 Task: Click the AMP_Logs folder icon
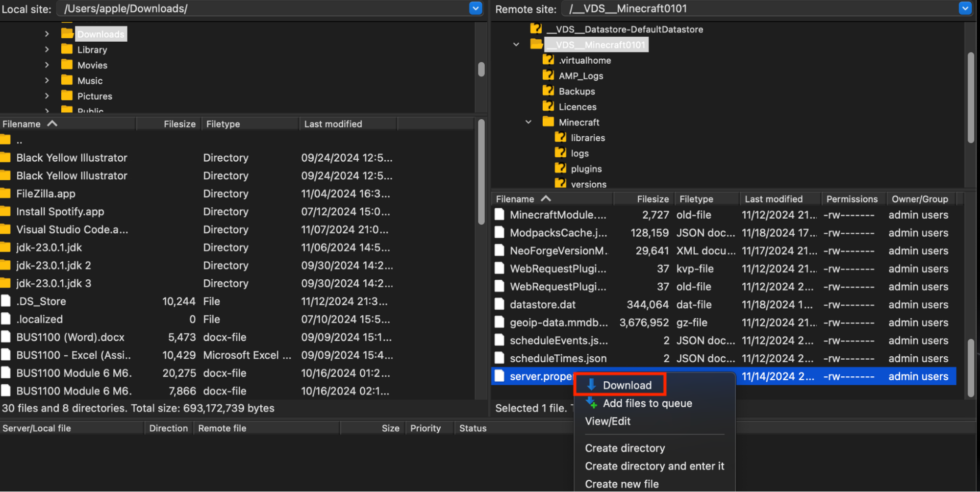(548, 75)
